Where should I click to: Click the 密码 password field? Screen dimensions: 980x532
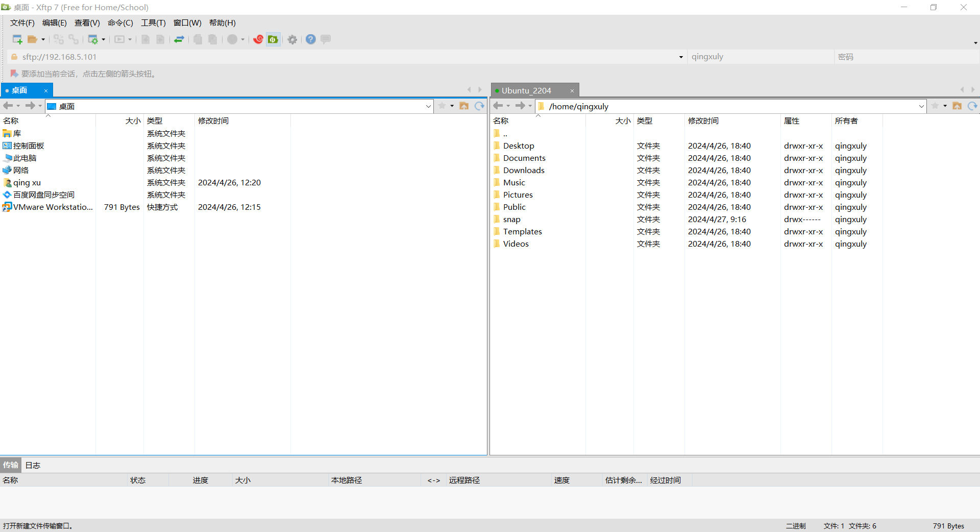click(x=906, y=57)
